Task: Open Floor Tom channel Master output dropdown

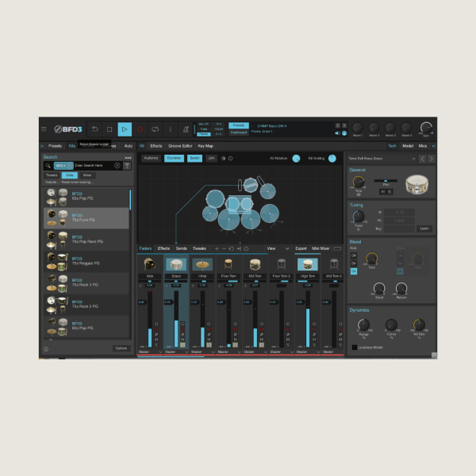Action: coord(229,351)
